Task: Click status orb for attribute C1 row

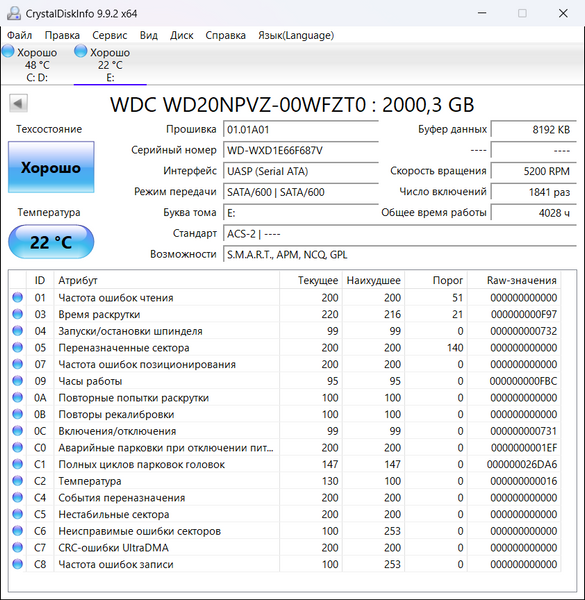Action: point(18,464)
